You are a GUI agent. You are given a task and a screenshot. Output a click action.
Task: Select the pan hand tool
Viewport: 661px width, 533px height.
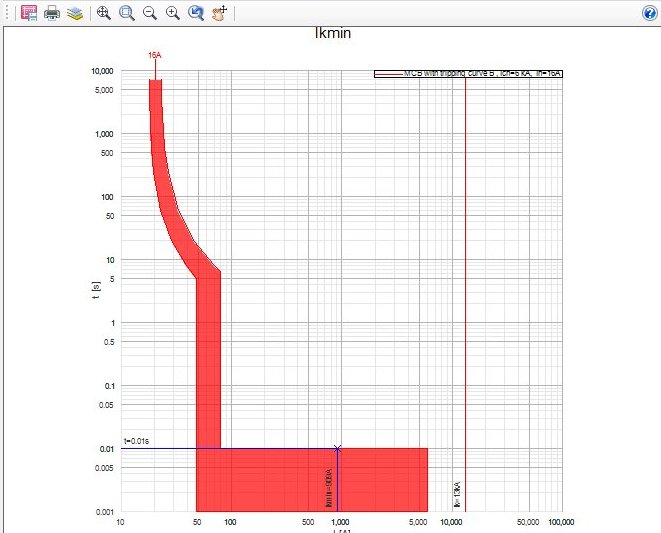219,13
